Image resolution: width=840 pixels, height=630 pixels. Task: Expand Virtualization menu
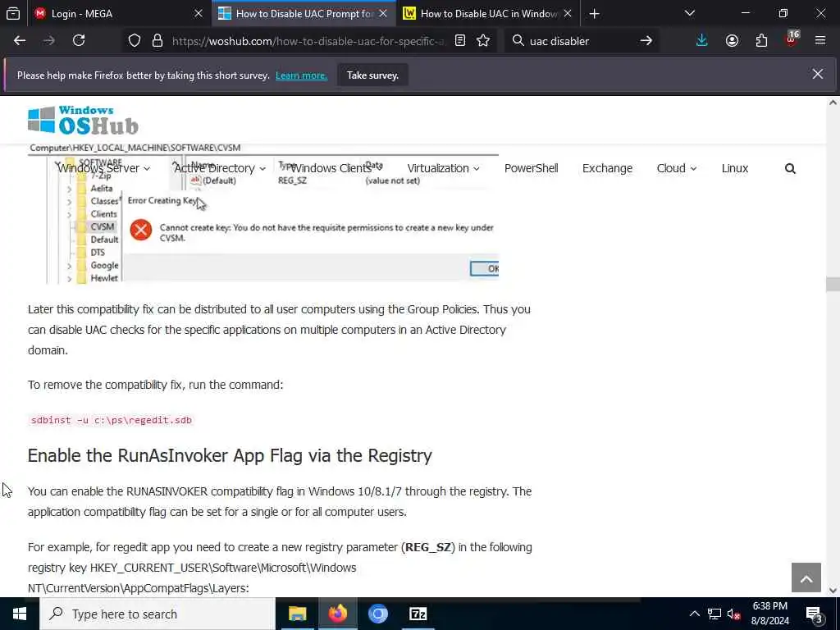(x=444, y=168)
